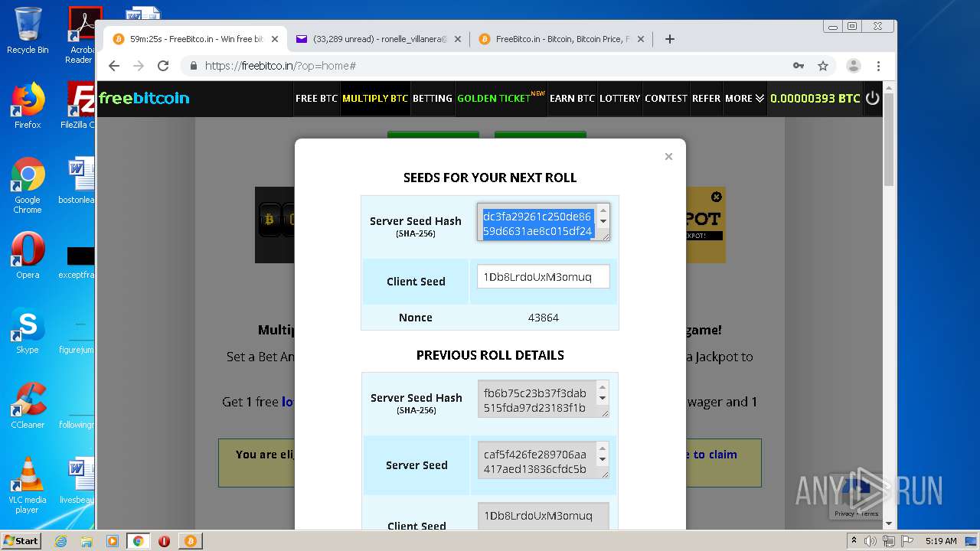The height and width of the screenshot is (551, 980).
Task: Open Acrobat Reader desktop shortcut
Action: [80, 36]
